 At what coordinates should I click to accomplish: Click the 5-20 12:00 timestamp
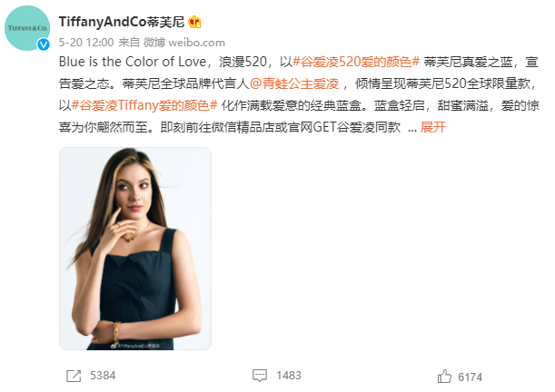coord(86,43)
